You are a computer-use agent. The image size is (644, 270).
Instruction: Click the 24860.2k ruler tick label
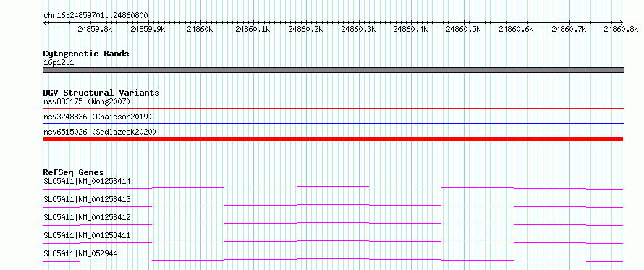305,29
